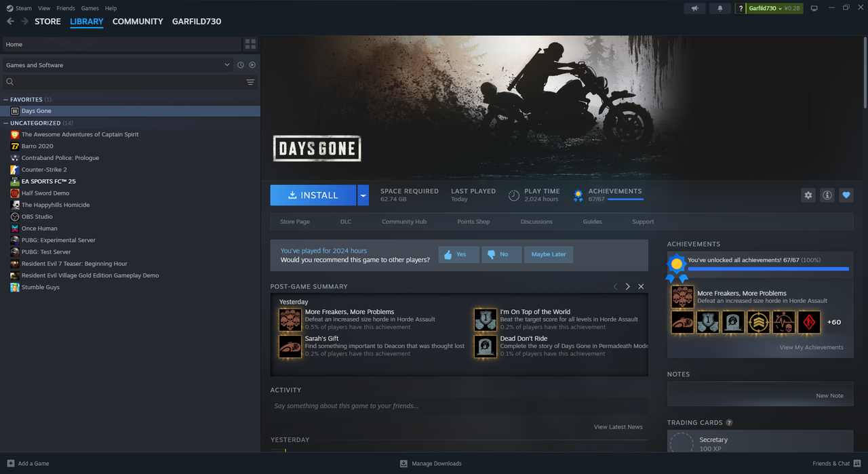Toggle the favorite heart icon
Viewport: 868px width, 474px height.
click(x=846, y=195)
